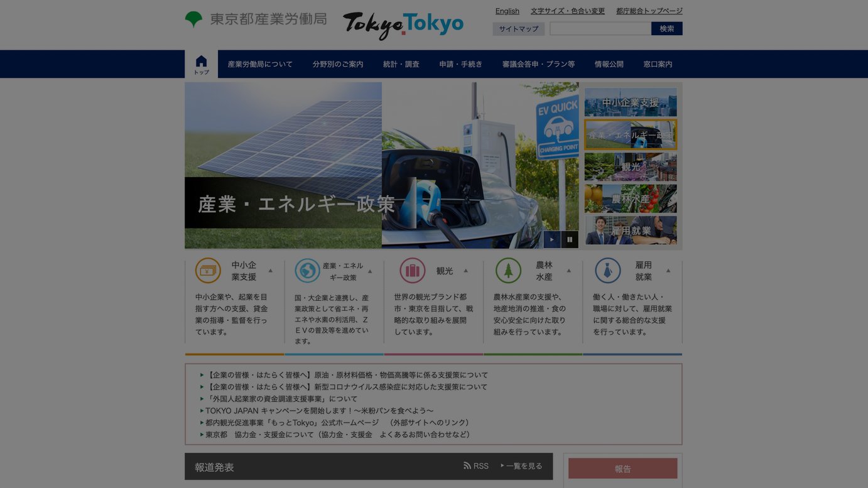
Task: Expand the 観光 section arrow
Action: (x=465, y=269)
